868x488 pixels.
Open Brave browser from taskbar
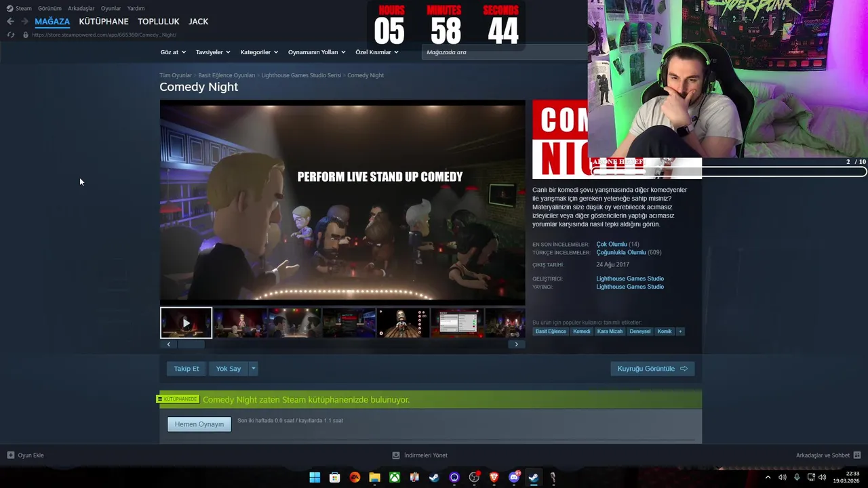click(494, 477)
